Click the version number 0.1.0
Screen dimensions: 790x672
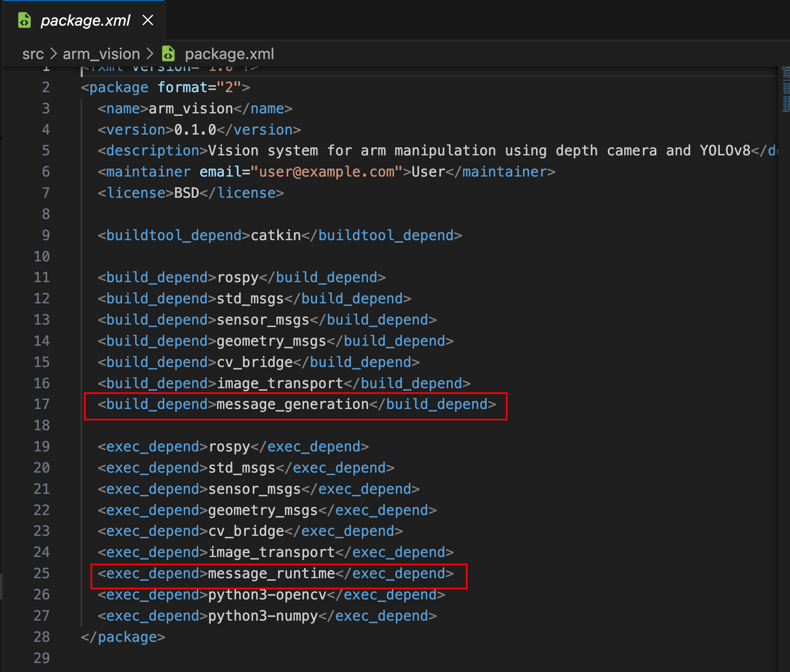tap(195, 130)
